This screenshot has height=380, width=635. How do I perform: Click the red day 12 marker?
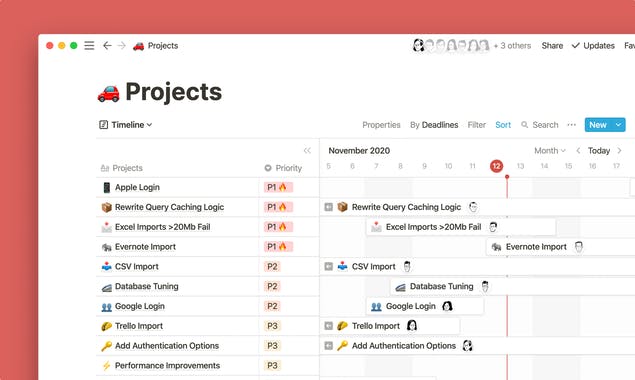point(496,166)
